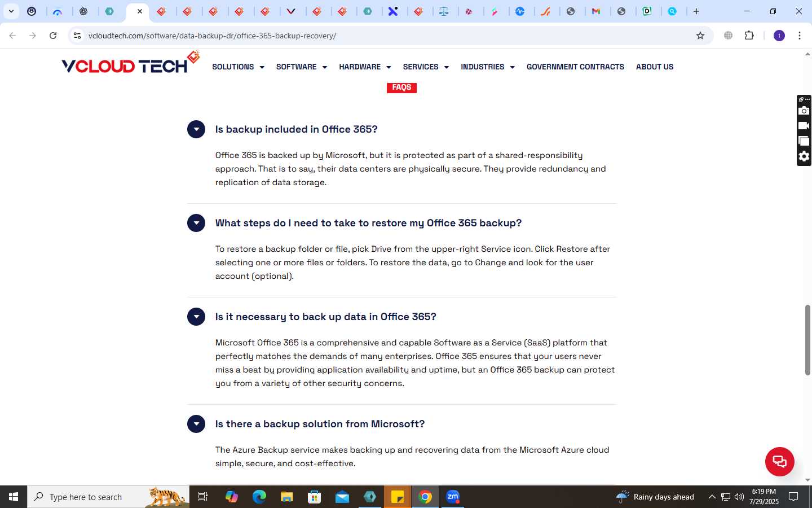Switch to the ChatGPT tab
This screenshot has height=508, width=812.
83,11
